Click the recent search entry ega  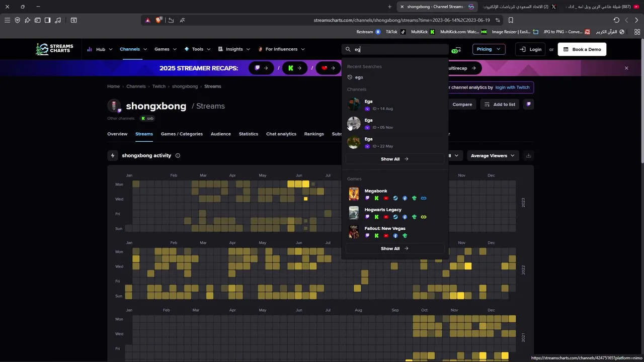(359, 77)
